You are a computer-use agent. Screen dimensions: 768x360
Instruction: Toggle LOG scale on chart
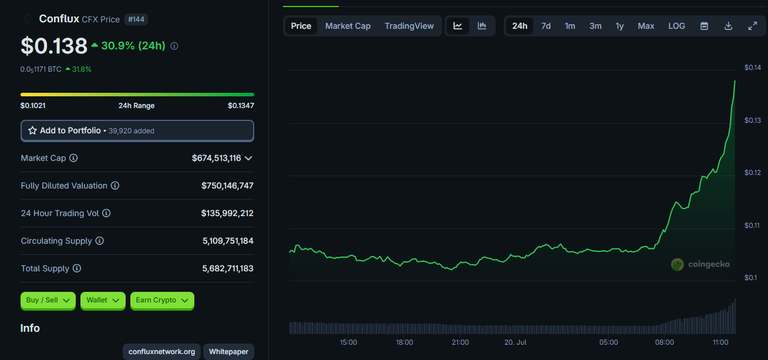pos(676,26)
